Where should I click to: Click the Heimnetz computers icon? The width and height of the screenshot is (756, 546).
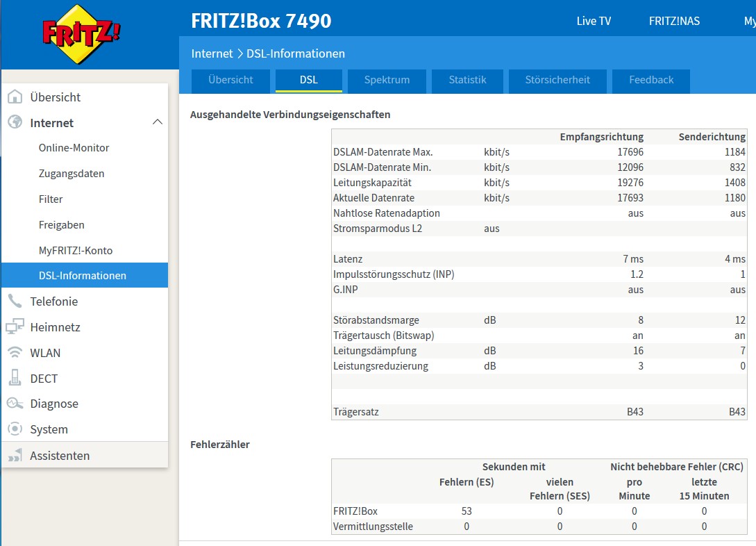[x=15, y=326]
